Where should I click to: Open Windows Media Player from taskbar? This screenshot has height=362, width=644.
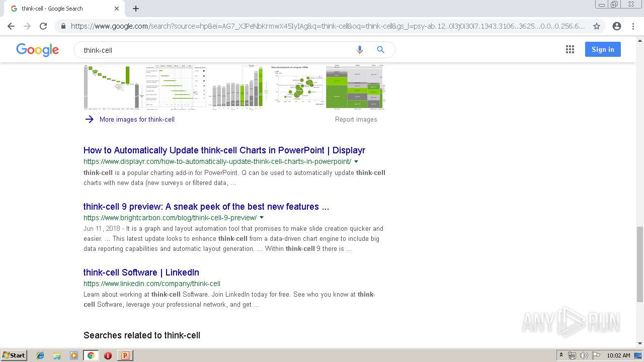[74, 355]
